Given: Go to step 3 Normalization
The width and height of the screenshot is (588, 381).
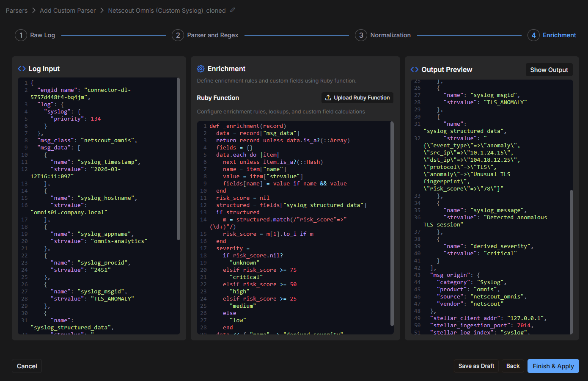Looking at the screenshot, I should [x=383, y=35].
